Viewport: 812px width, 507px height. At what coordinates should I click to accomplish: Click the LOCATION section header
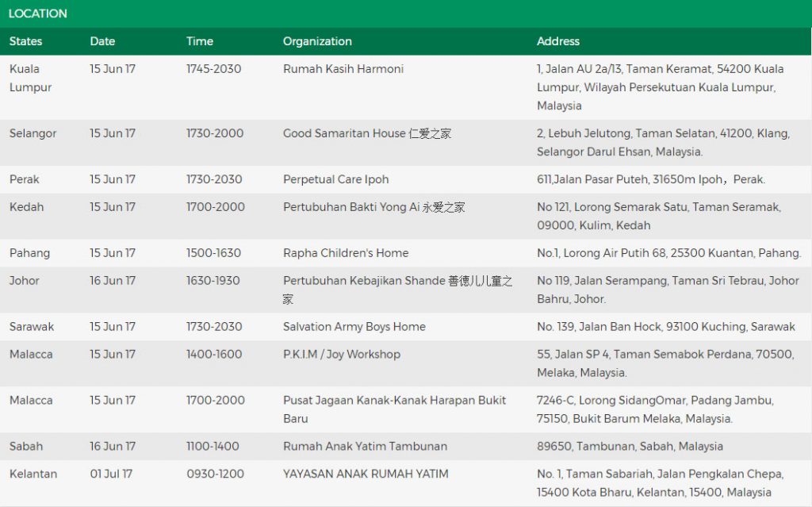click(38, 13)
